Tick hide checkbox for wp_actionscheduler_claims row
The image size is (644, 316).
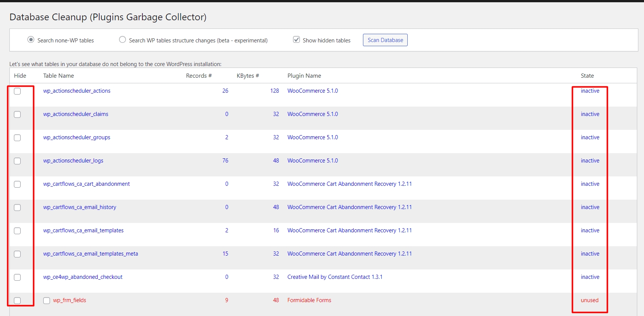(x=17, y=114)
